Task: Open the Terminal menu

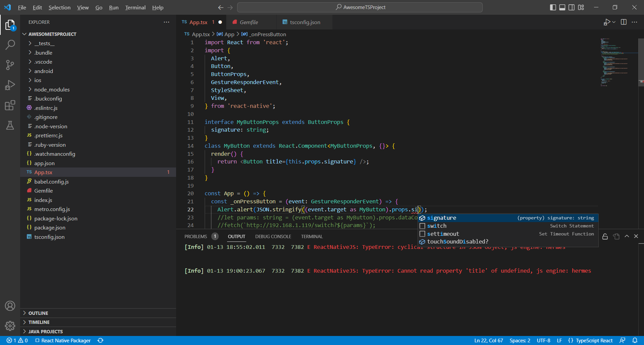Action: 135,7
